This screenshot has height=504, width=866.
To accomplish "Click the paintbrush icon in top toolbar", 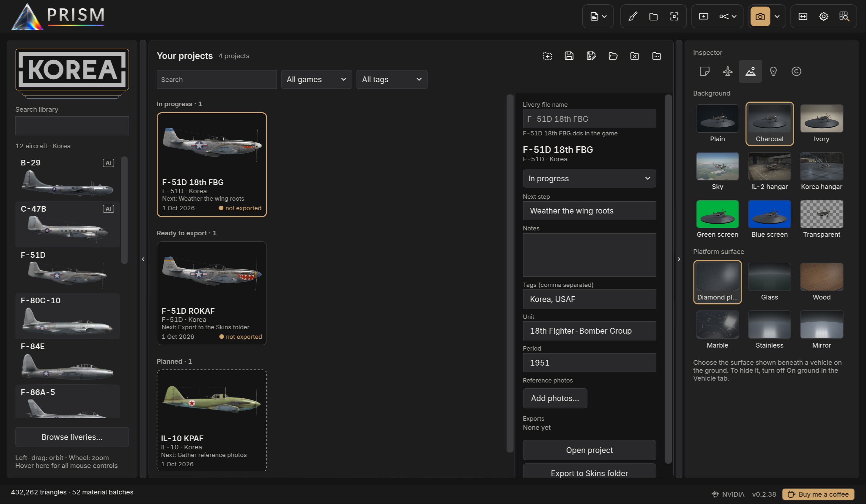I will pyautogui.click(x=633, y=16).
